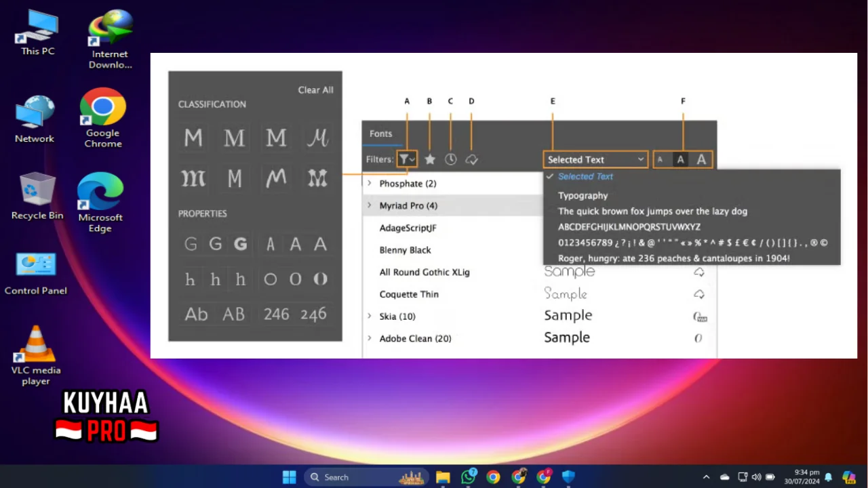Toggle the low x-height h property
The width and height of the screenshot is (868, 488).
[x=191, y=279]
